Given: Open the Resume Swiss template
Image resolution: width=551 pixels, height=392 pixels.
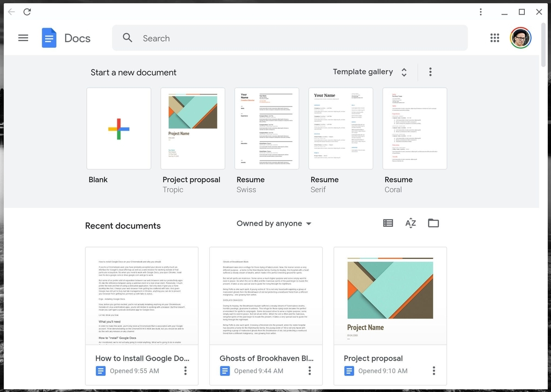Looking at the screenshot, I should click(x=267, y=129).
